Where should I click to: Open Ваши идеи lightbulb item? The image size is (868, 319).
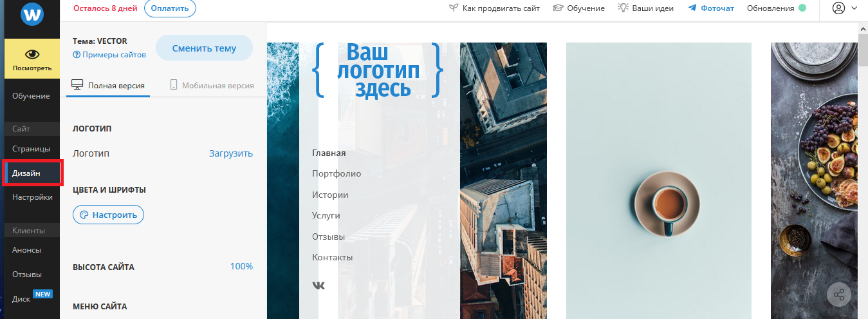click(646, 8)
